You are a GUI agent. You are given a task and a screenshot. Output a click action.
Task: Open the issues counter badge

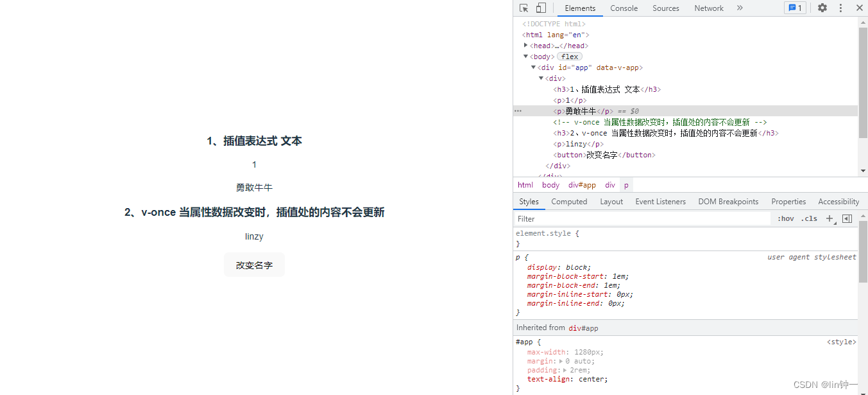(795, 8)
